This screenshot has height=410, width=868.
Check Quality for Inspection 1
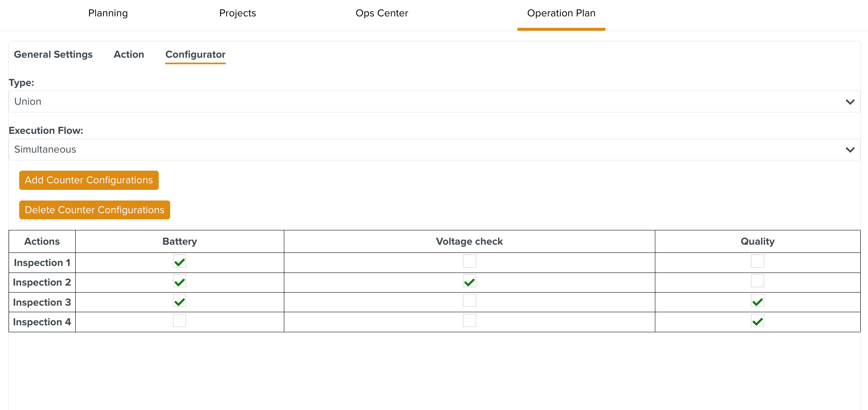point(758,261)
